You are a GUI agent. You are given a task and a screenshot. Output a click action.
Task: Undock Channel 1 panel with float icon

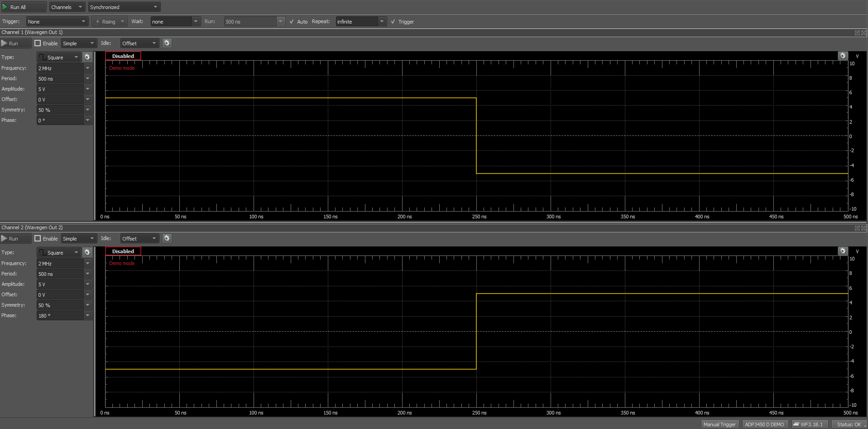tap(857, 33)
